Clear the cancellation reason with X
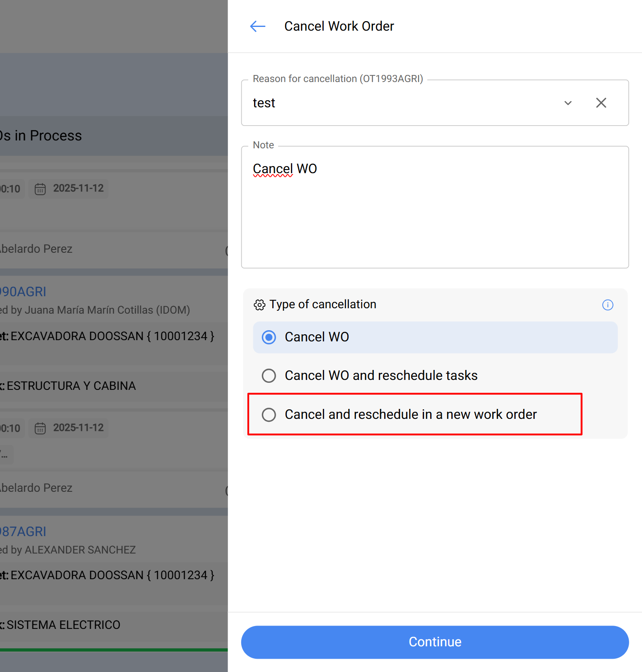This screenshot has height=672, width=642. coord(601,103)
